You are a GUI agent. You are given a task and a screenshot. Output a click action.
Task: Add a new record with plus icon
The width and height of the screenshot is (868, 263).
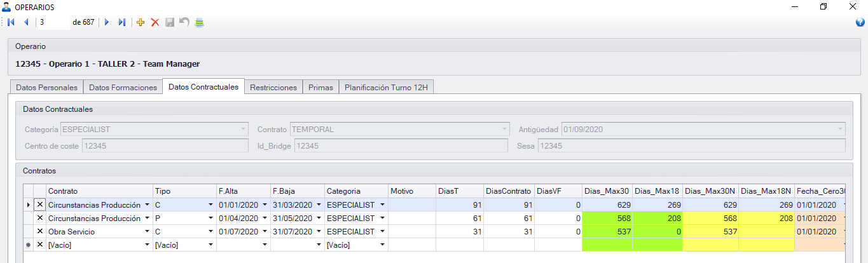point(141,22)
